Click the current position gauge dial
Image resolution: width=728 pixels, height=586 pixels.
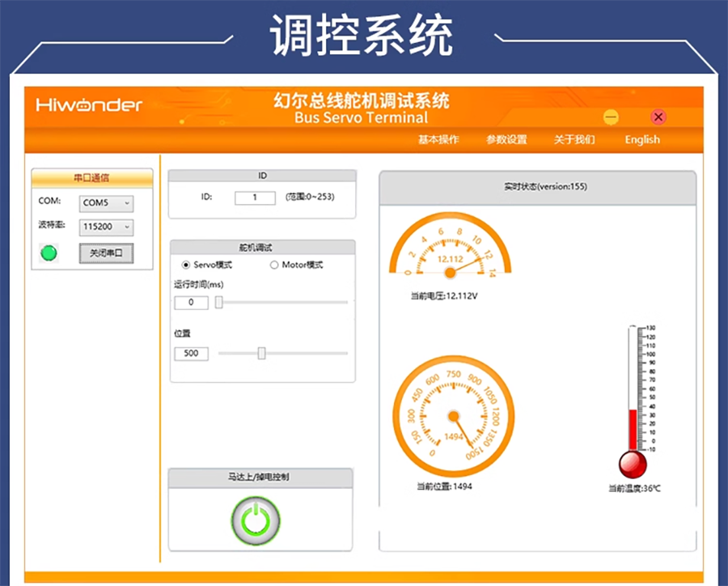(454, 416)
